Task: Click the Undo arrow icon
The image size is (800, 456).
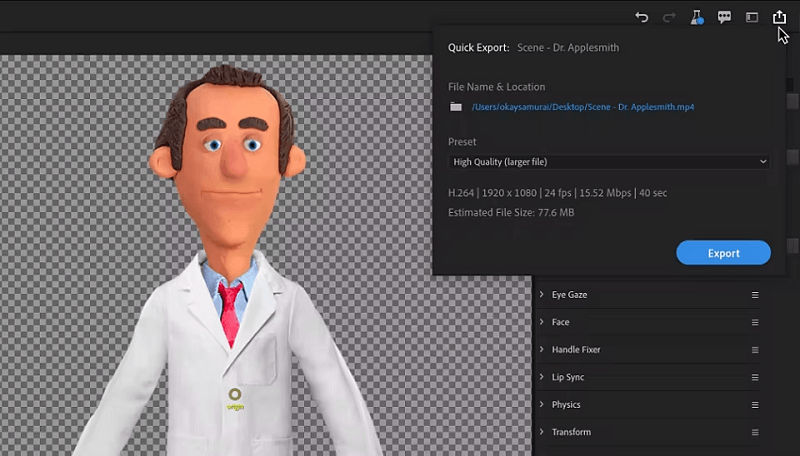Action: point(641,17)
